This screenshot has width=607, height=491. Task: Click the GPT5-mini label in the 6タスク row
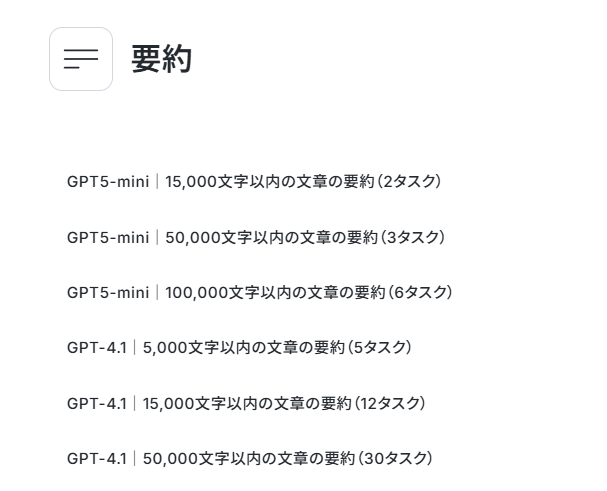click(108, 292)
